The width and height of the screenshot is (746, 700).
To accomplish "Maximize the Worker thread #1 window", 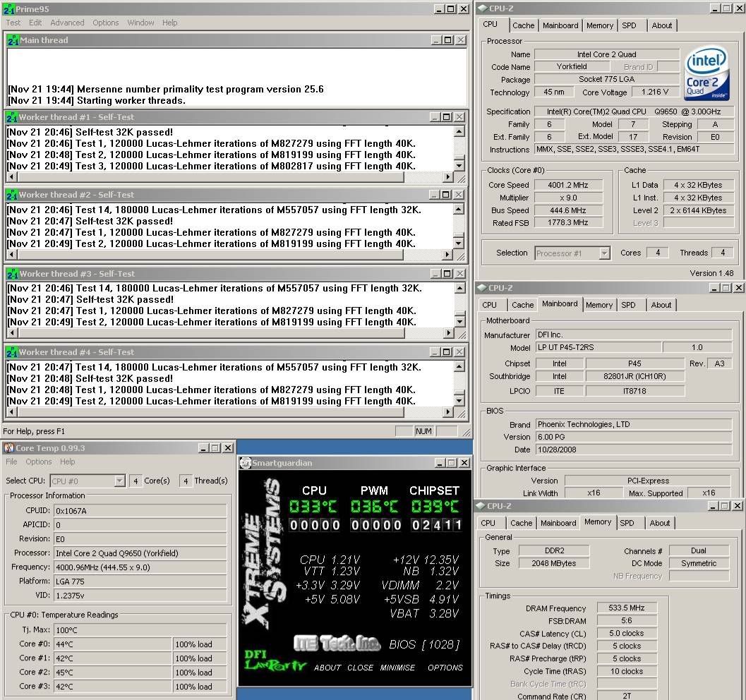I will [x=446, y=117].
